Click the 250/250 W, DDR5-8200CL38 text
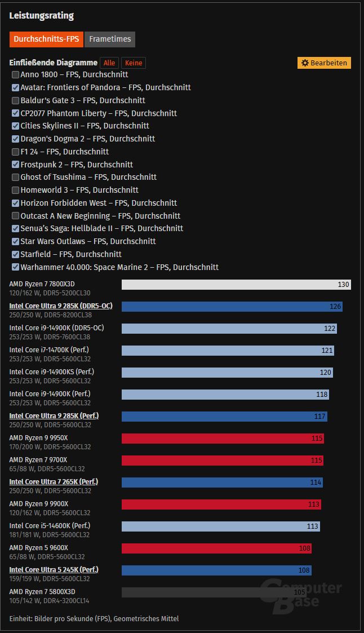This screenshot has width=364, height=633. click(x=51, y=315)
